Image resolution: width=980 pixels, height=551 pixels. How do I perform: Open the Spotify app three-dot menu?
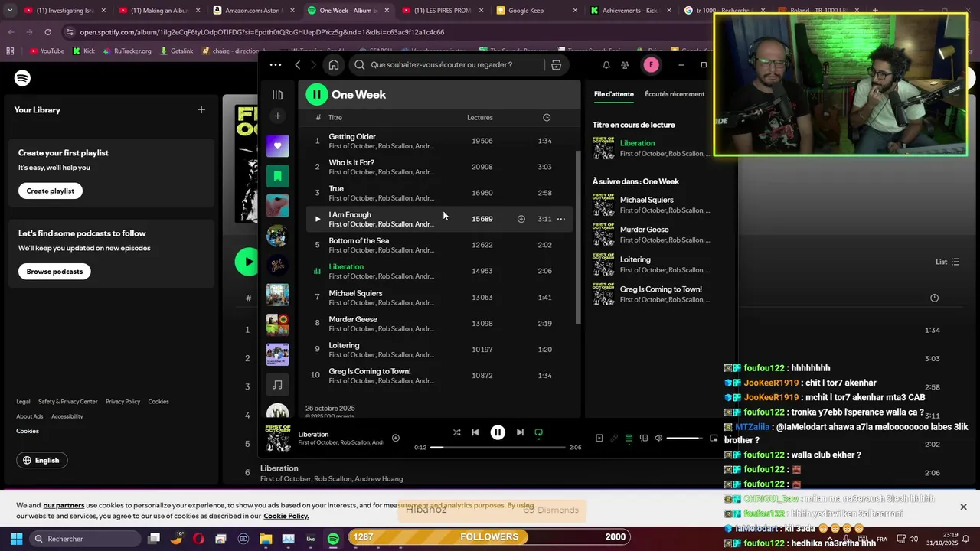276,65
